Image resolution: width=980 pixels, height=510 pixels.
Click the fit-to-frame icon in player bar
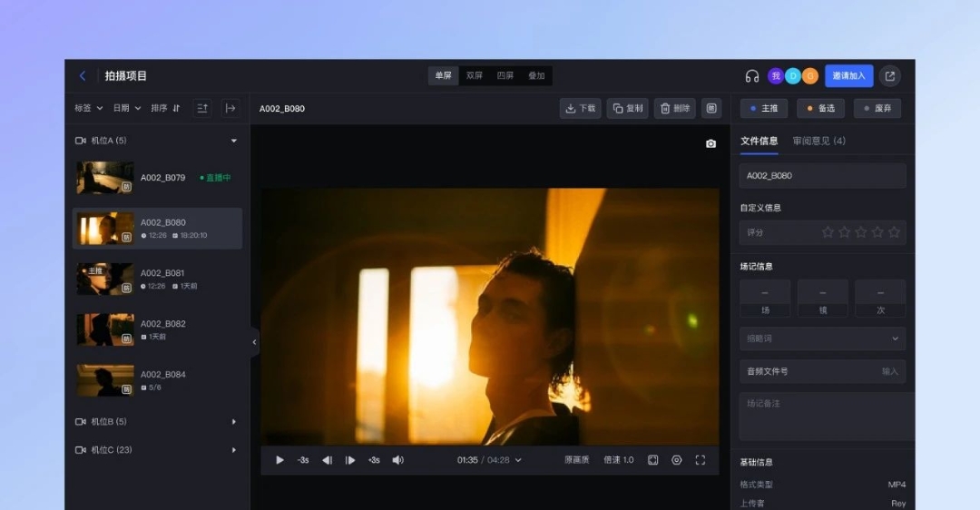point(653,460)
